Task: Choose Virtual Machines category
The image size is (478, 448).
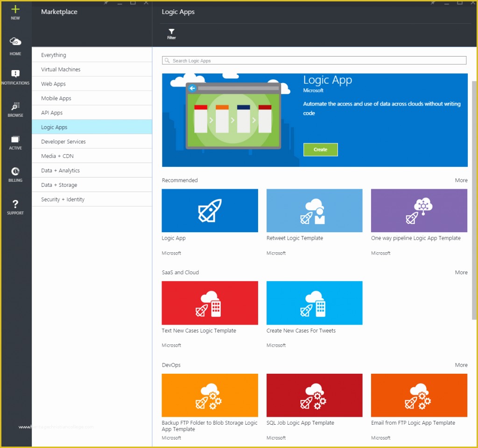Action: tap(92, 69)
